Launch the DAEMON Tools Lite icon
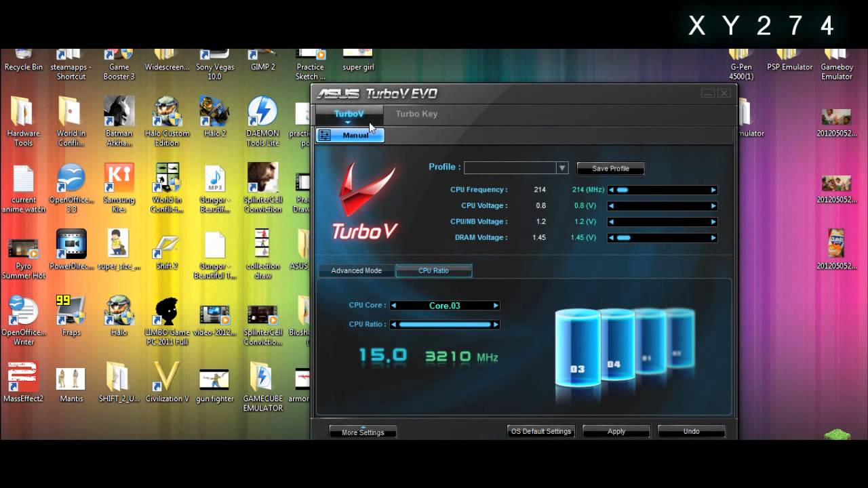The height and width of the screenshot is (488, 868). pyautogui.click(x=262, y=122)
